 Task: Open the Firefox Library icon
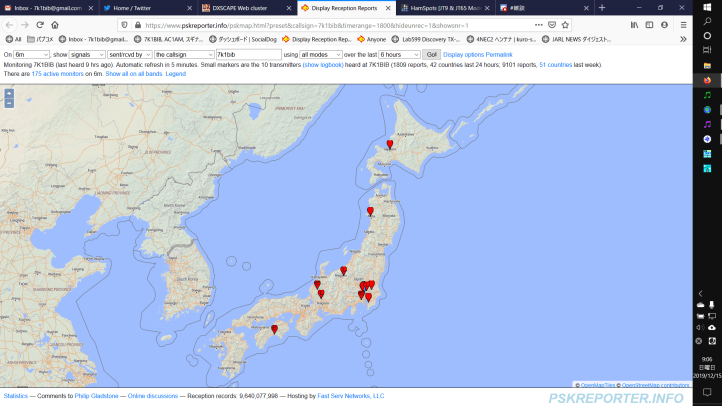coord(634,25)
